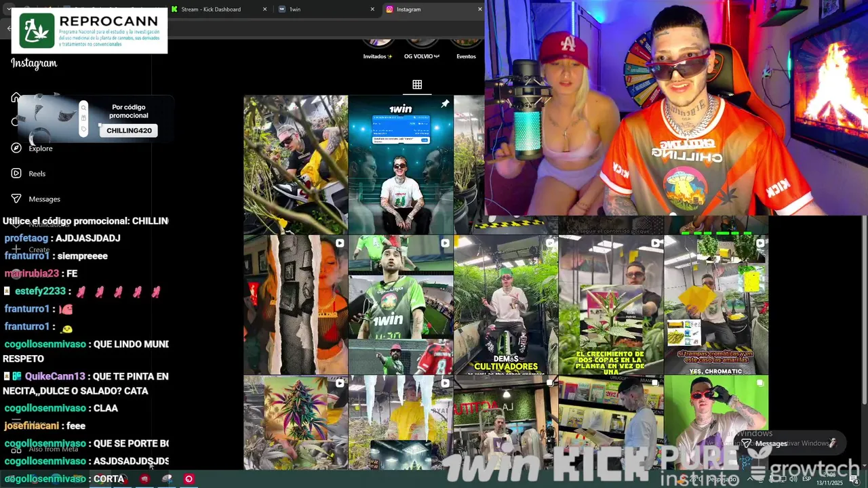Open Reels in Instagram sidebar
Screen dimensions: 868x488
pos(28,174)
